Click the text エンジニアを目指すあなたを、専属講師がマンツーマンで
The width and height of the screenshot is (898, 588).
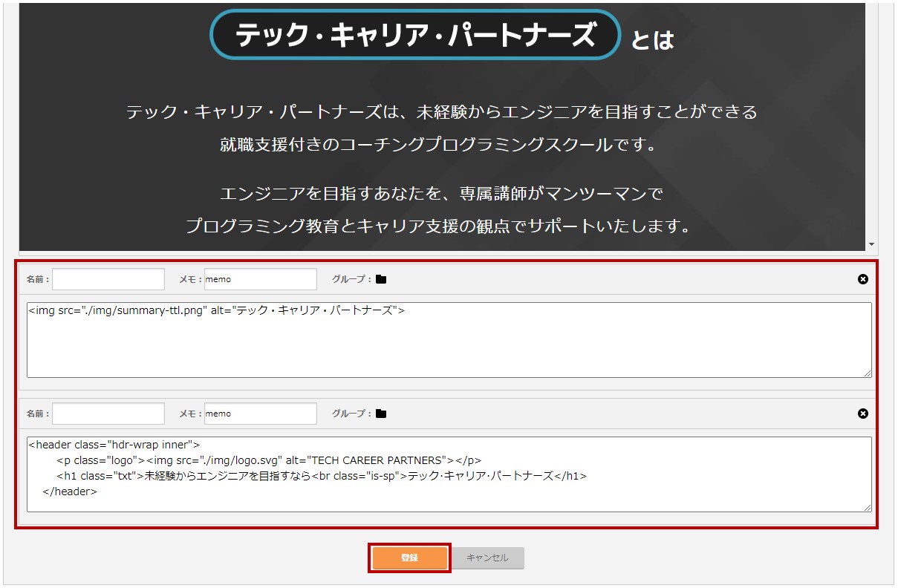pyautogui.click(x=441, y=194)
